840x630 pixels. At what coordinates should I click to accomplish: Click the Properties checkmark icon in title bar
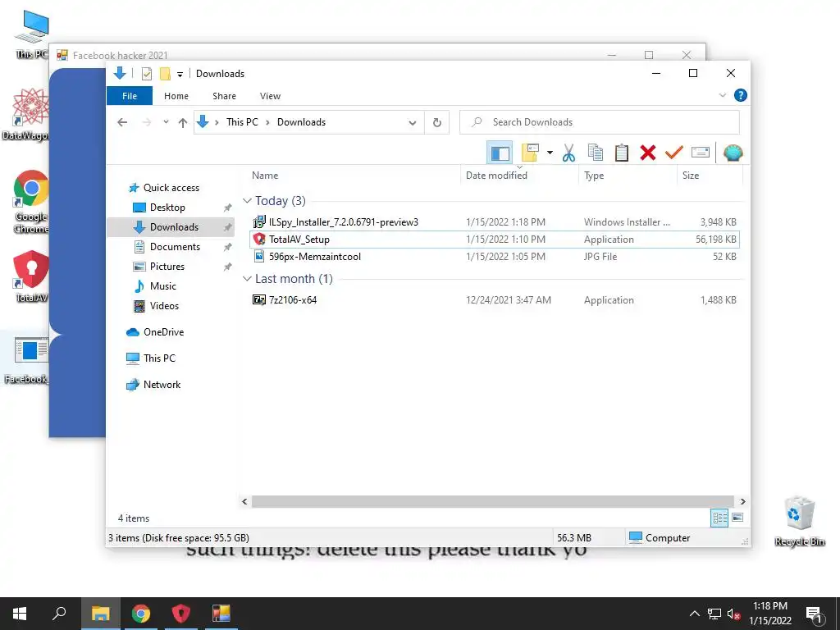coord(146,73)
